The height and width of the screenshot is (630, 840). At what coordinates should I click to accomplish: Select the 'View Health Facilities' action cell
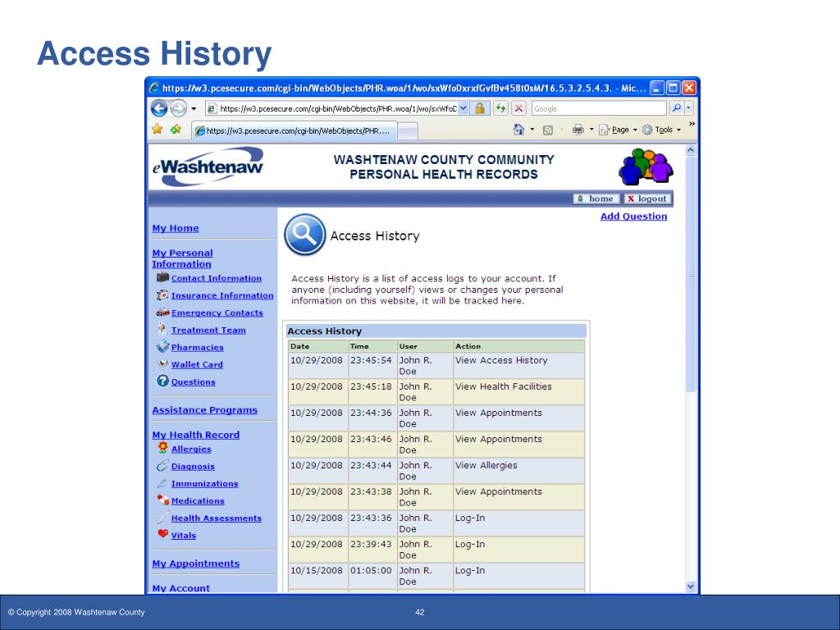[518, 391]
